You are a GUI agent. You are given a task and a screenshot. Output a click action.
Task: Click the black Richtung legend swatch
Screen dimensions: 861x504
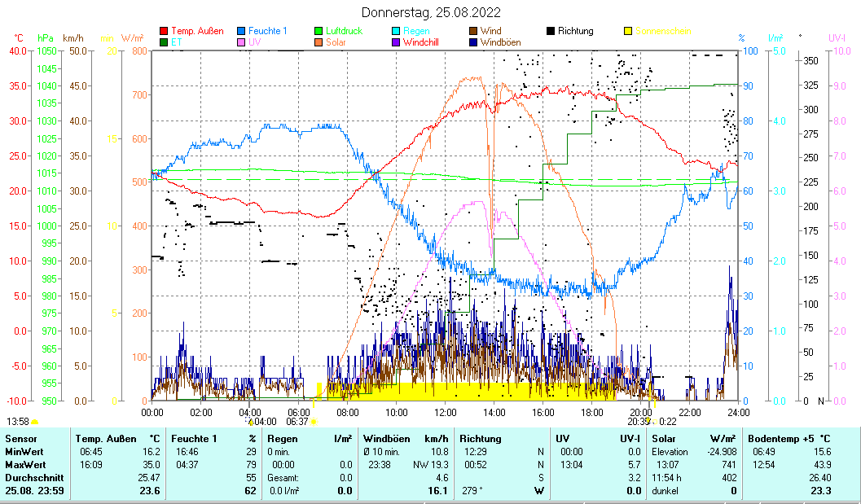(x=551, y=31)
